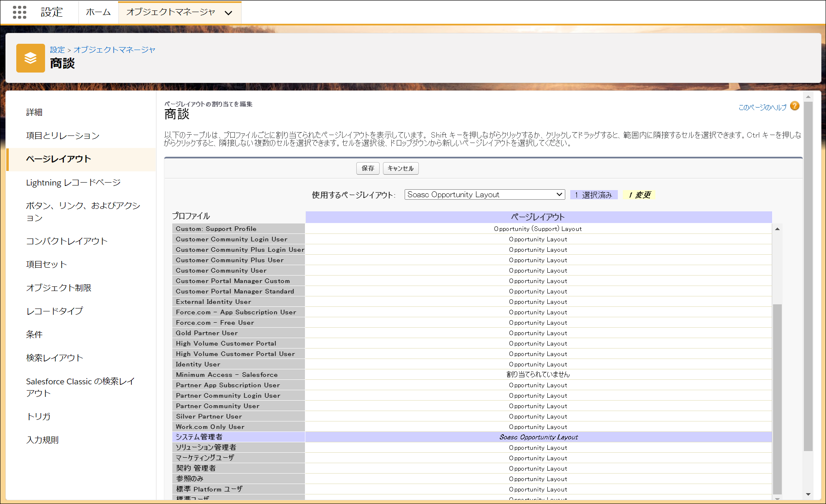Select the Gold Partner User layout cell
Image resolution: width=826 pixels, height=504 pixels.
(538, 333)
